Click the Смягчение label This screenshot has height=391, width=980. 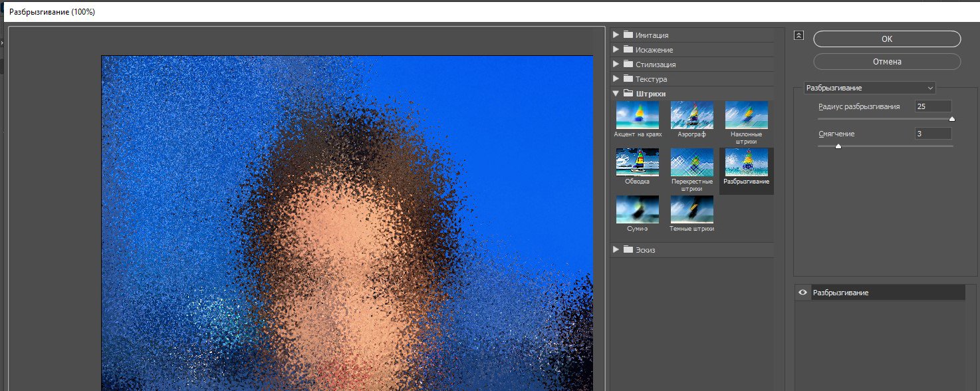click(836, 134)
